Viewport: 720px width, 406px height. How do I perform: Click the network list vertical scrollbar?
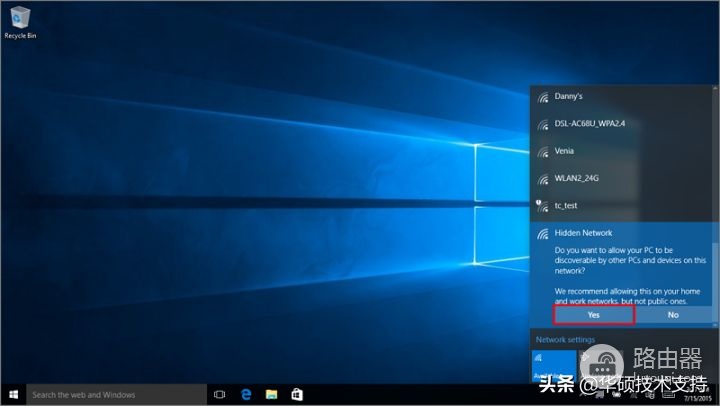[x=715, y=206]
